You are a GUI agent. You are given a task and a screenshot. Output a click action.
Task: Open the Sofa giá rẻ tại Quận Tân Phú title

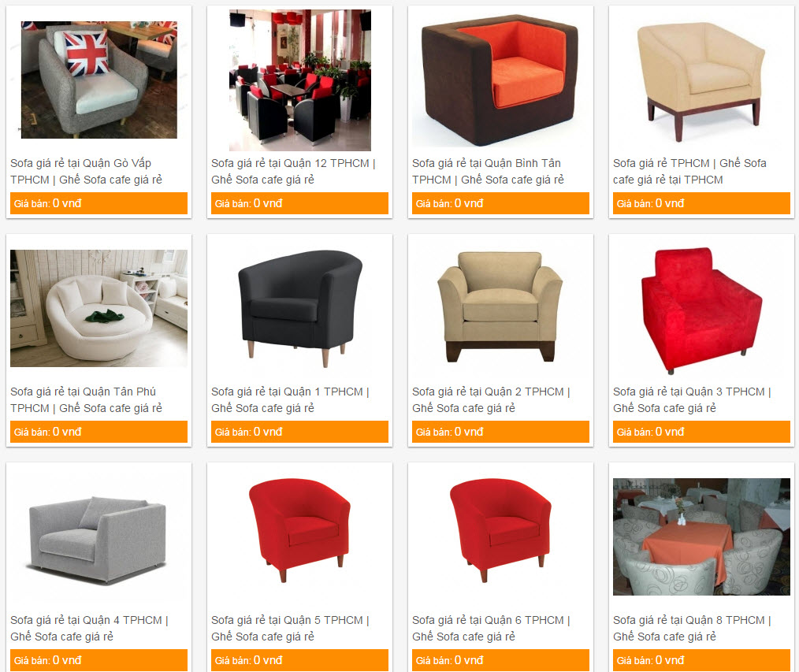pyautogui.click(x=86, y=400)
